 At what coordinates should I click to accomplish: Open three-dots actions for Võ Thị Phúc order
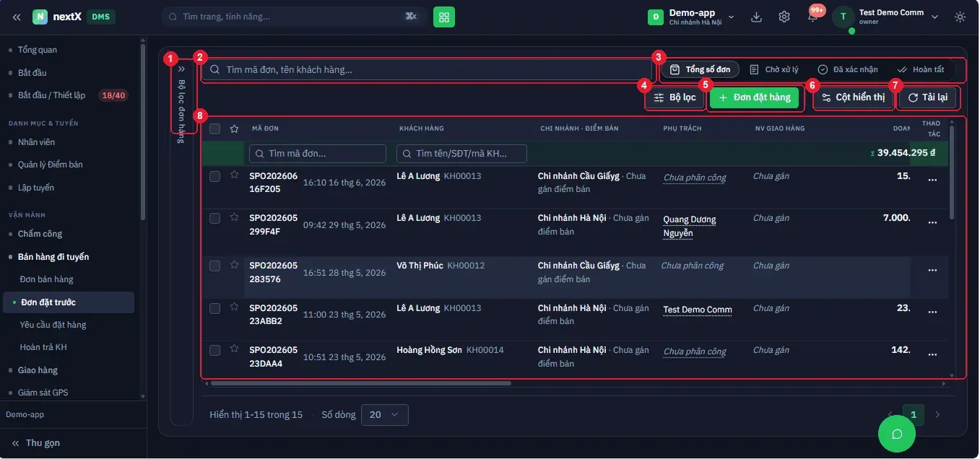point(932,270)
